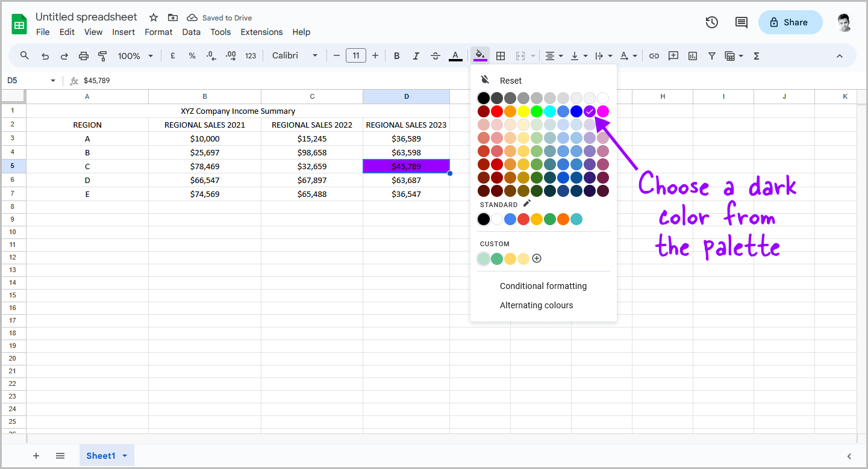Open the Sheet1 tab menu
Screen dimensions: 868x469
pos(123,456)
